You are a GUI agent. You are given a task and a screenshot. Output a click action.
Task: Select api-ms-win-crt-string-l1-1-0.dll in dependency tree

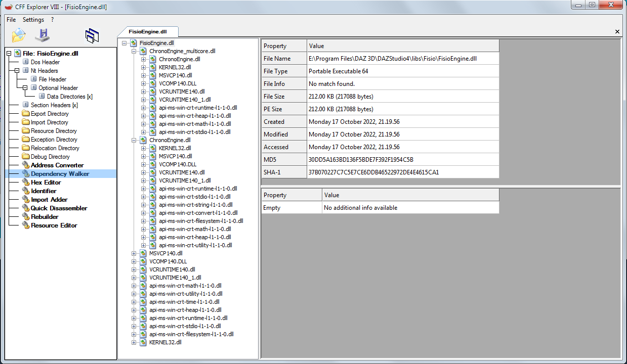195,205
